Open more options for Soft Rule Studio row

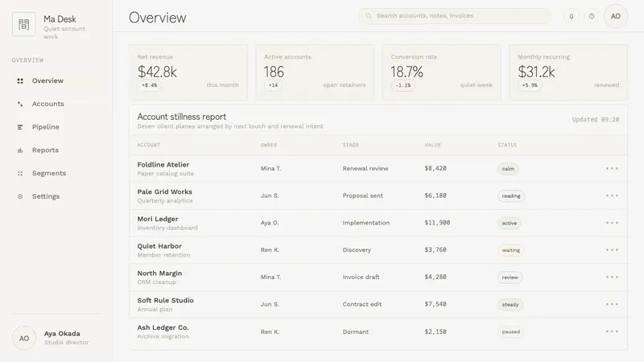pos(612,304)
